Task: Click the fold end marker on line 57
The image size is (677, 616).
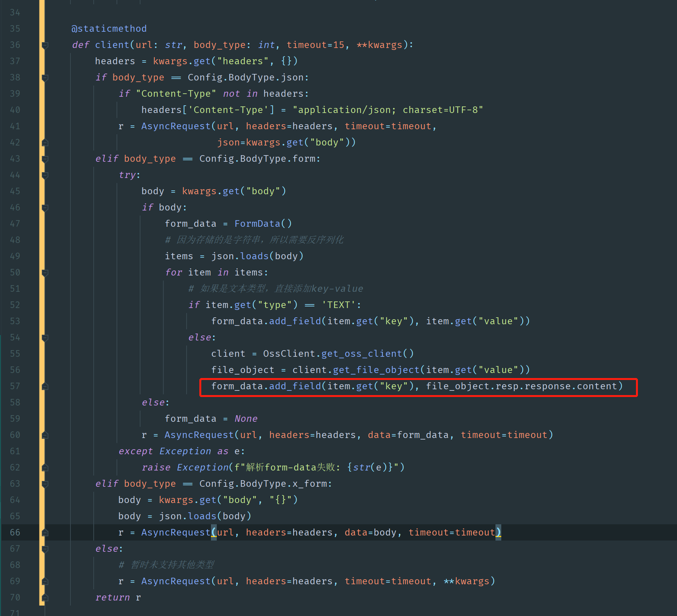Action: click(45, 387)
